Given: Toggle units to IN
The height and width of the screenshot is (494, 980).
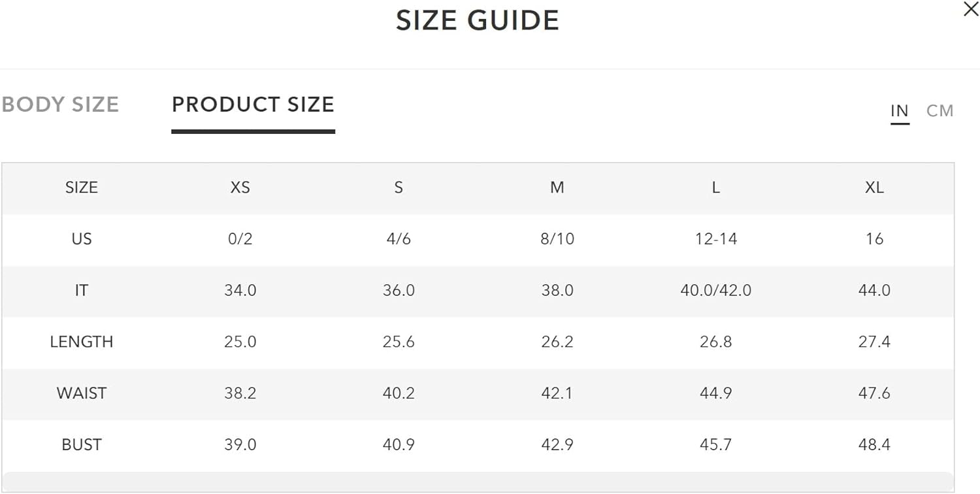Looking at the screenshot, I should click(x=900, y=111).
